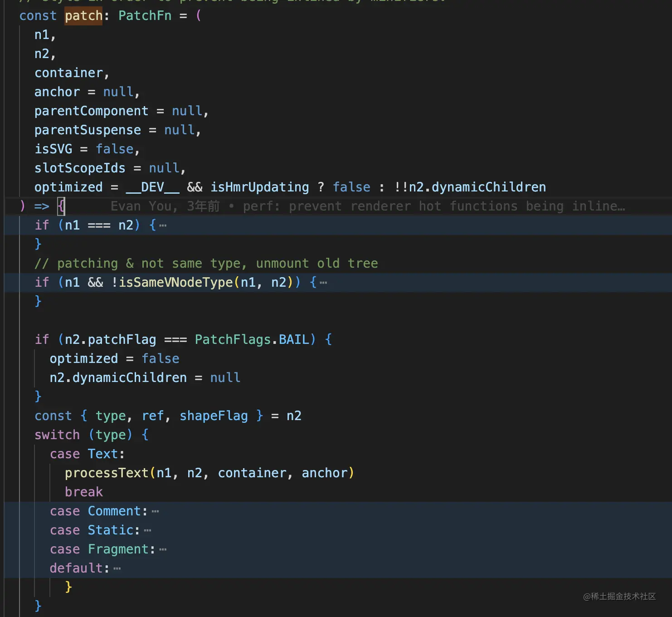Click the container, parameter line

(72, 73)
